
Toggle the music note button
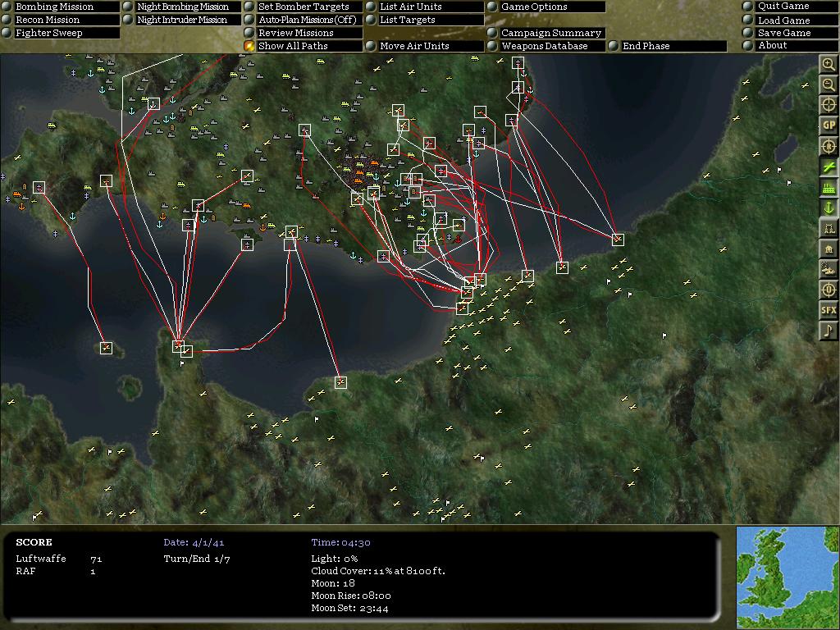tap(829, 331)
